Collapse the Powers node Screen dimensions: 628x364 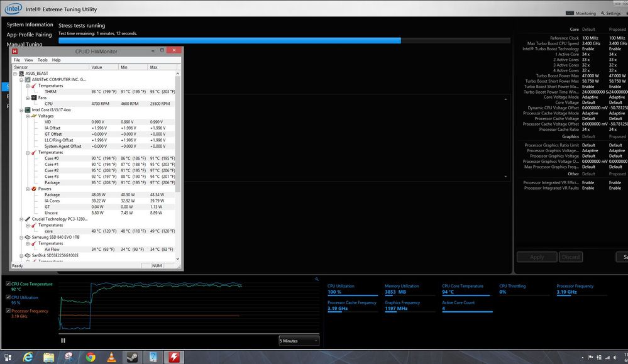tap(28, 189)
